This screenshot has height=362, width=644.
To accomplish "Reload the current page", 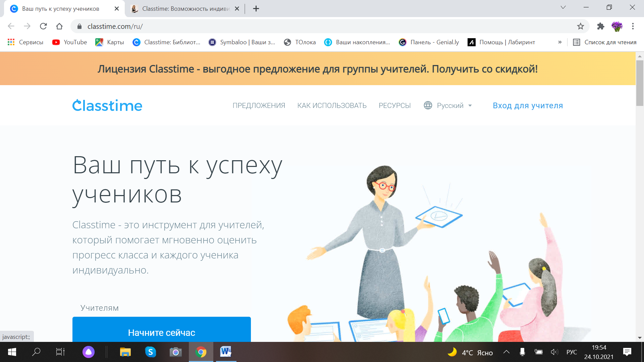I will tap(43, 26).
